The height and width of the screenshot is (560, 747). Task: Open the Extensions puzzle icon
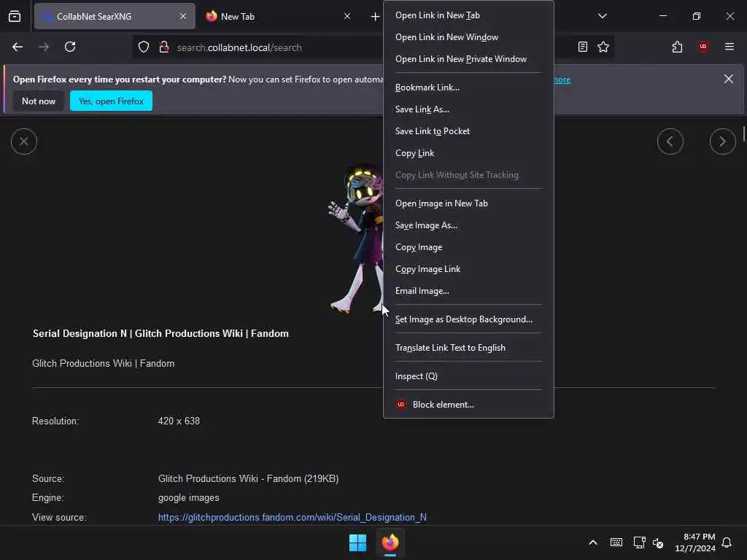coord(677,47)
